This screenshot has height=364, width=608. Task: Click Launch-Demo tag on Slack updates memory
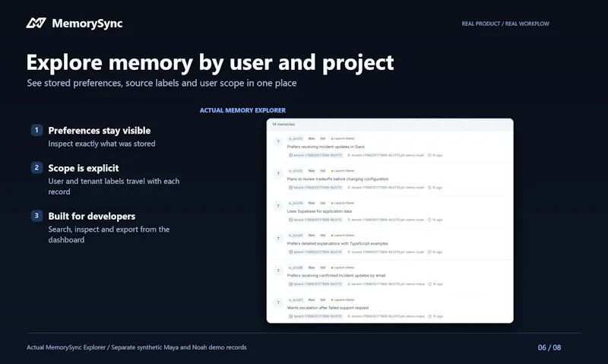tap(343, 138)
